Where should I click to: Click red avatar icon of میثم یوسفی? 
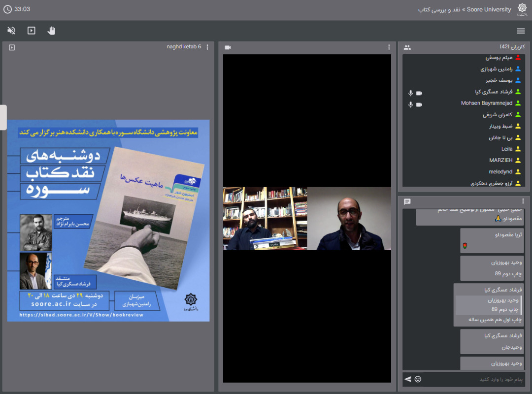point(518,58)
